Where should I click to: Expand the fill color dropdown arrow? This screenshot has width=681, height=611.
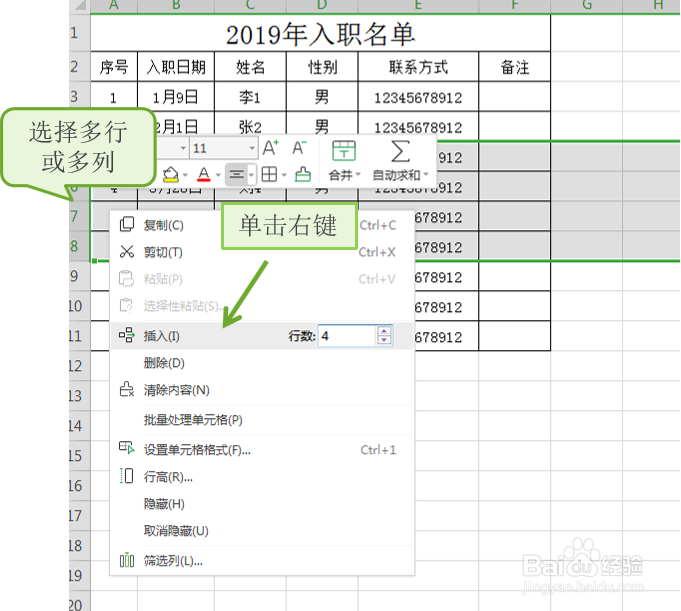tap(185, 175)
